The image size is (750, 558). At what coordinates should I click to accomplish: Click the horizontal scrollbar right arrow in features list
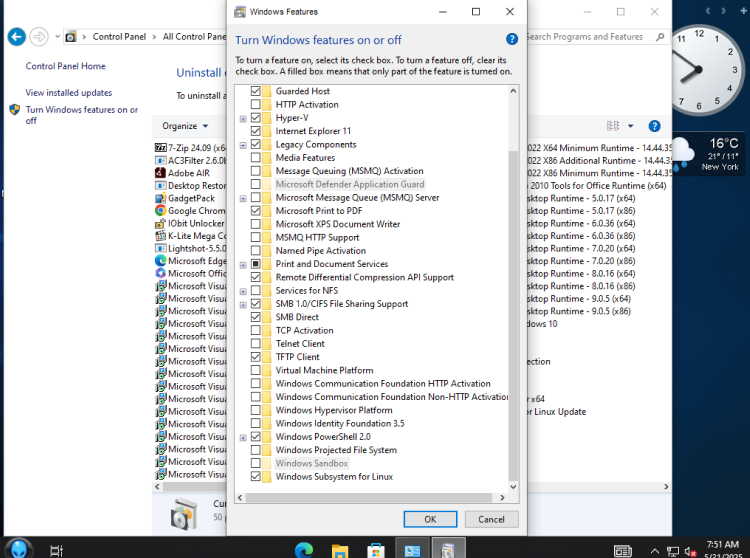pos(502,498)
